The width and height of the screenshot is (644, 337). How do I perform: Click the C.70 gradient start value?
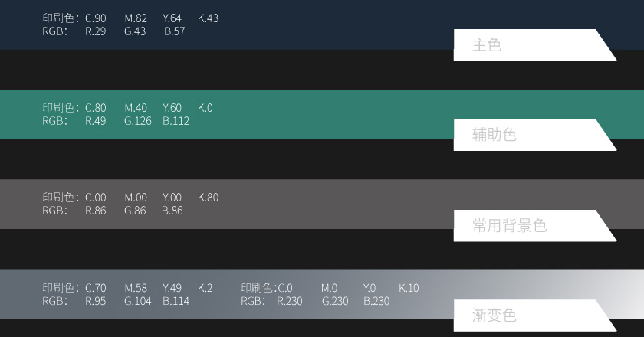(96, 288)
